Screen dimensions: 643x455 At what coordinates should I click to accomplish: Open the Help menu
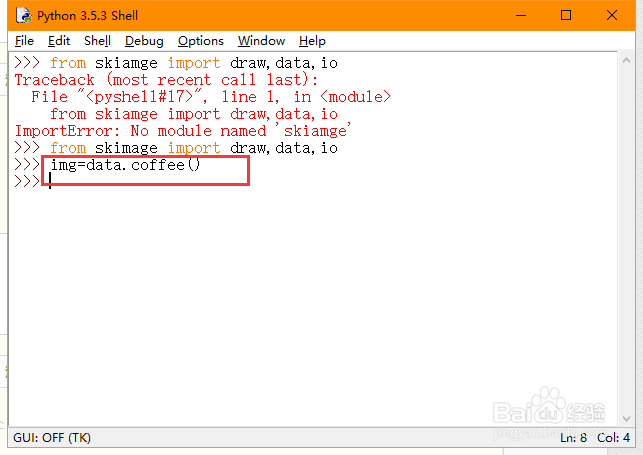[x=312, y=41]
